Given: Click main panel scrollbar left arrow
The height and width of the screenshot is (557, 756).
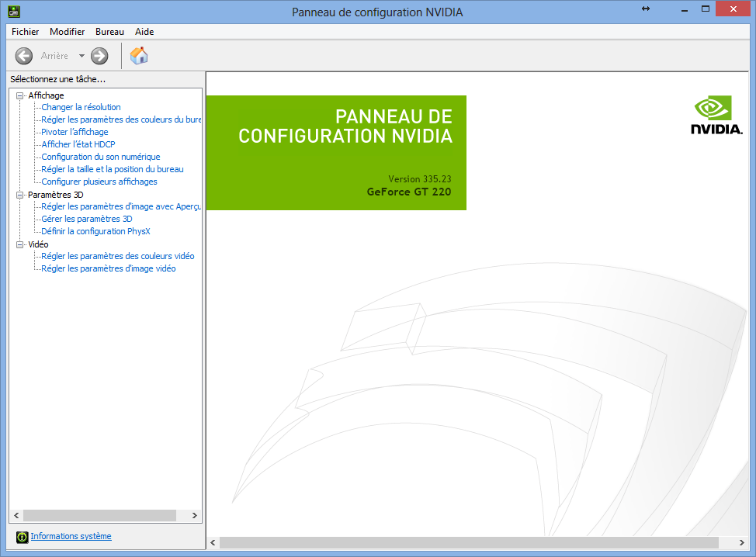Looking at the screenshot, I should [213, 542].
